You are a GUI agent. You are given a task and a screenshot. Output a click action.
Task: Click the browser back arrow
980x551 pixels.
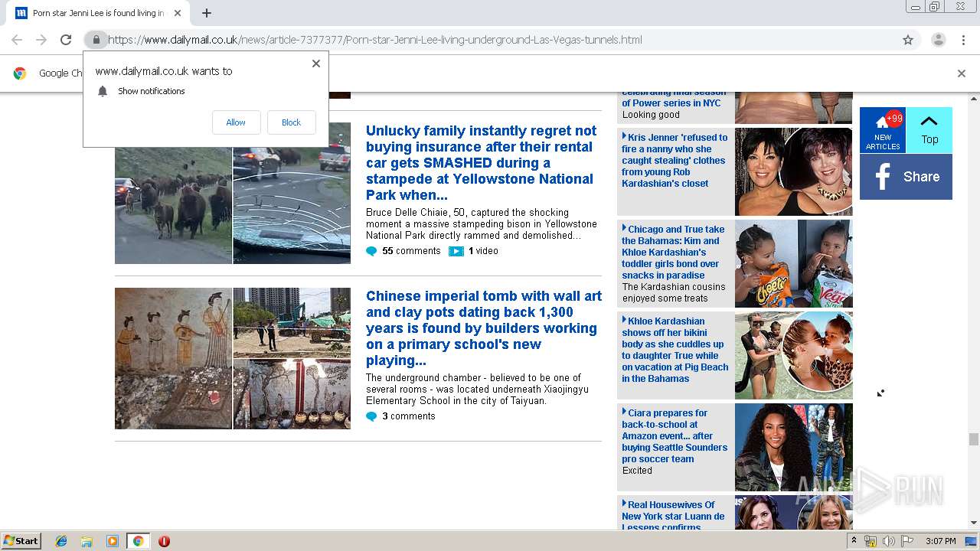[x=17, y=40]
